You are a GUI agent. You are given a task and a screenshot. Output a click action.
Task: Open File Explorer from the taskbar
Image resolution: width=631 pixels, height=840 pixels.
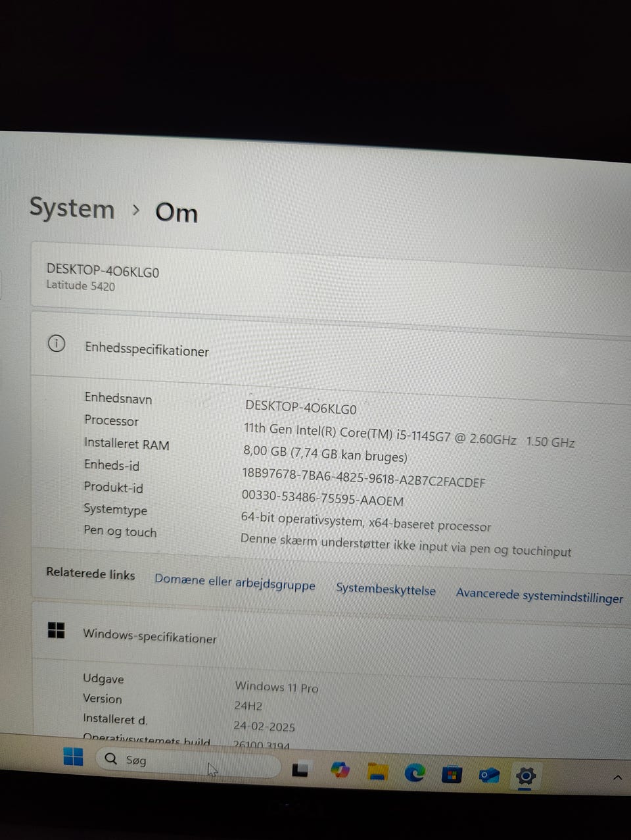pyautogui.click(x=377, y=772)
